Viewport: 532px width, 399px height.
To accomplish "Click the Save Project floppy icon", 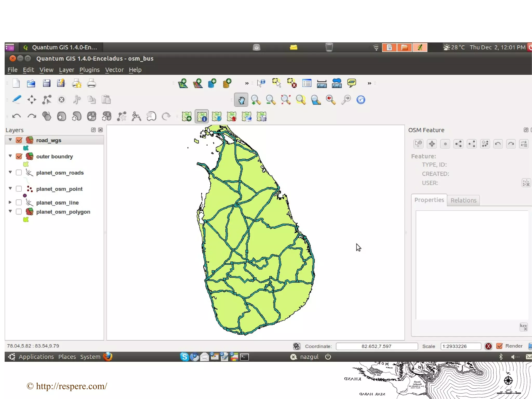I will click(46, 83).
